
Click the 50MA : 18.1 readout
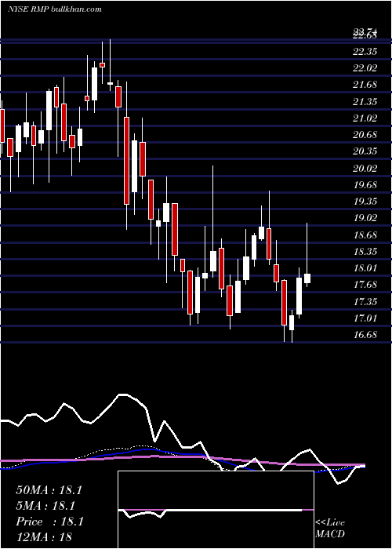pos(49,490)
